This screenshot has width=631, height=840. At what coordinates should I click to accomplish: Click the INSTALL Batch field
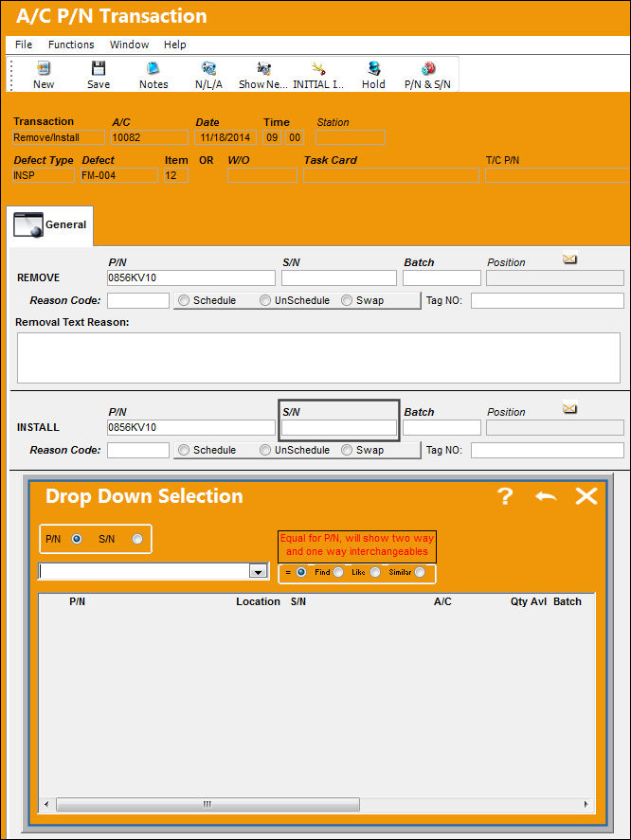(x=442, y=427)
